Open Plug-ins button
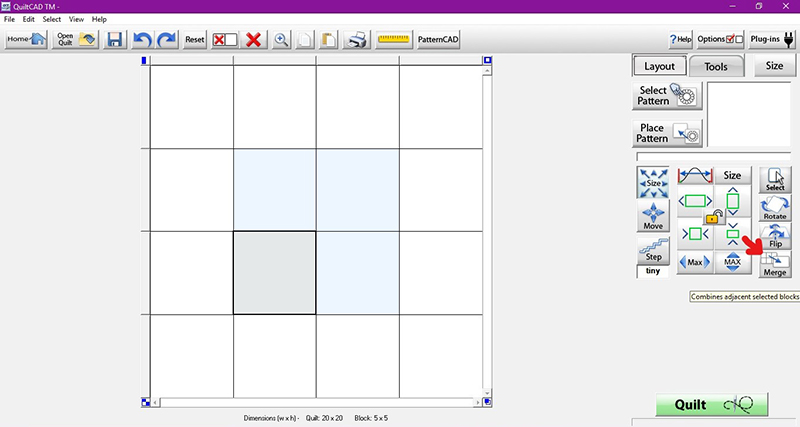 772,39
